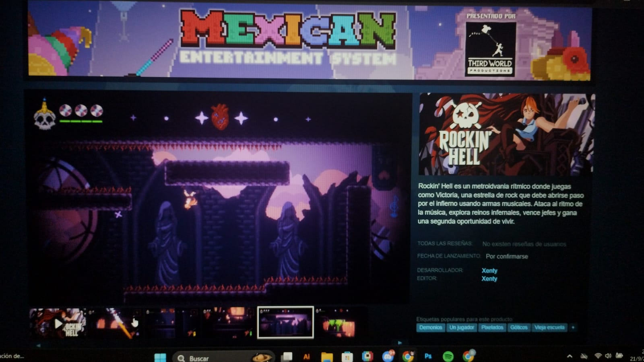Click the plus button to add tags
This screenshot has width=644, height=362.
pos(573,327)
